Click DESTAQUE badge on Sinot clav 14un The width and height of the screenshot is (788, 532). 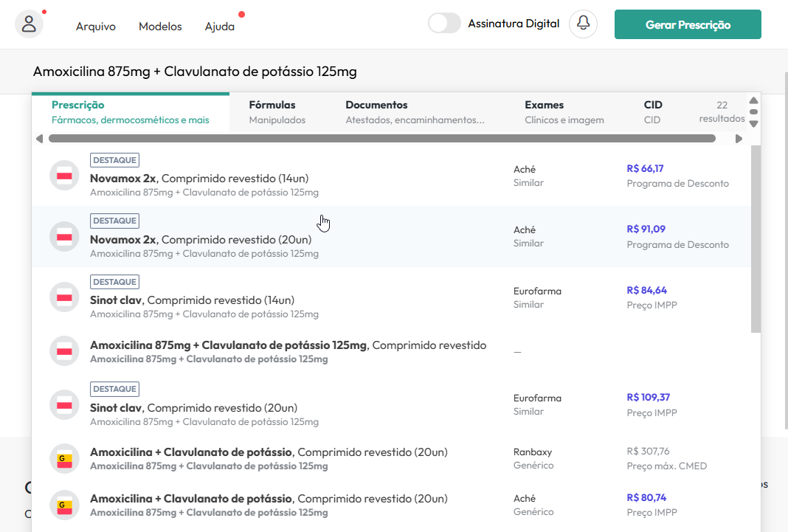pyautogui.click(x=114, y=282)
